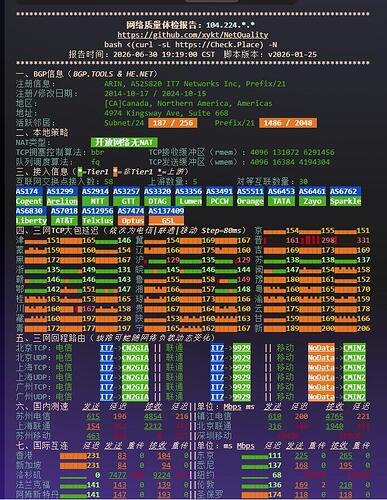
Task: Click the AS137409 label
Action: click(x=166, y=211)
